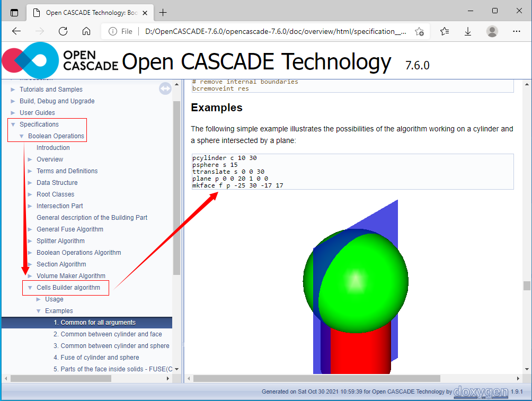Collapse the Specifications node
Screen dimensions: 532x401
coord(13,124)
